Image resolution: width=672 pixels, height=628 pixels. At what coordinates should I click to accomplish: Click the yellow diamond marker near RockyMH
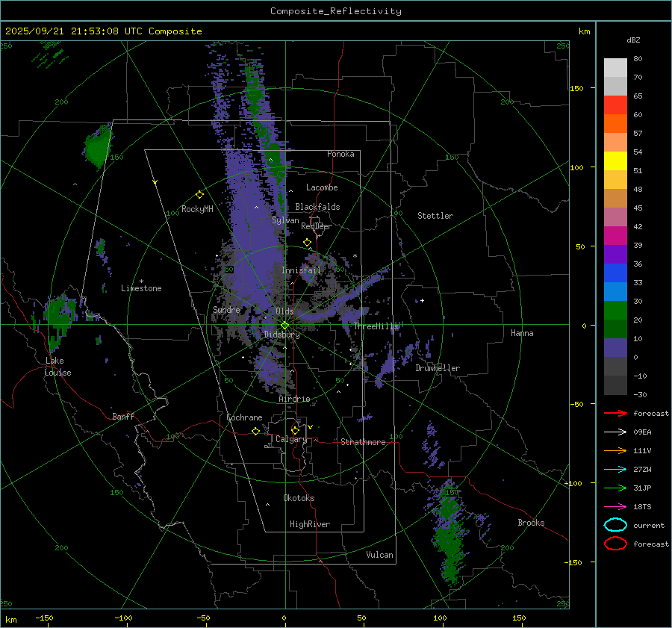pos(199,194)
